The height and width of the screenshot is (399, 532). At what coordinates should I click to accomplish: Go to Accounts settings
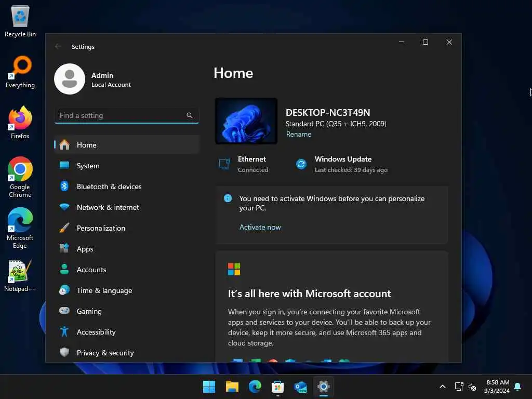pos(127,270)
